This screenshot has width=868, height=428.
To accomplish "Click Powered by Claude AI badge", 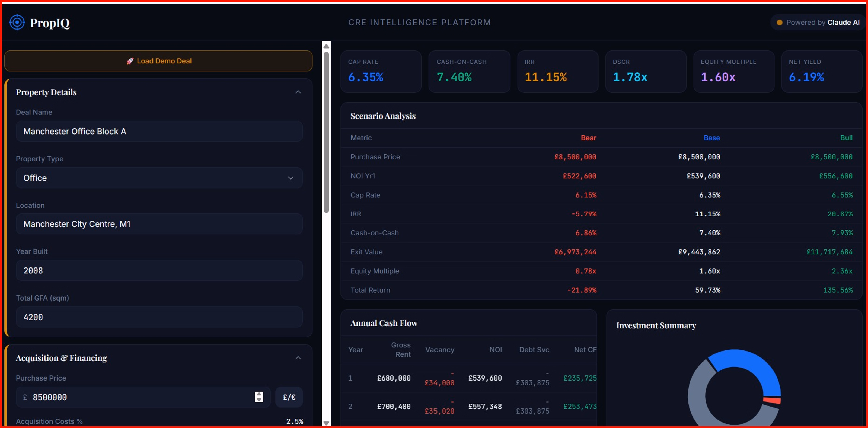I will [x=818, y=23].
